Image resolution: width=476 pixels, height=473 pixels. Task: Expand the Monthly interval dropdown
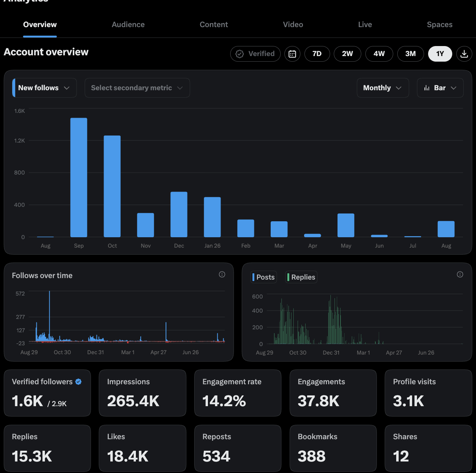click(x=383, y=88)
